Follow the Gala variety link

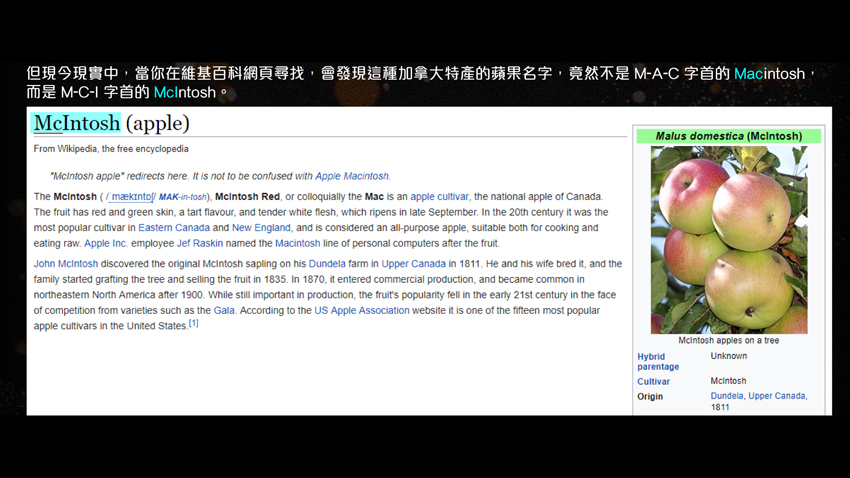tap(224, 311)
